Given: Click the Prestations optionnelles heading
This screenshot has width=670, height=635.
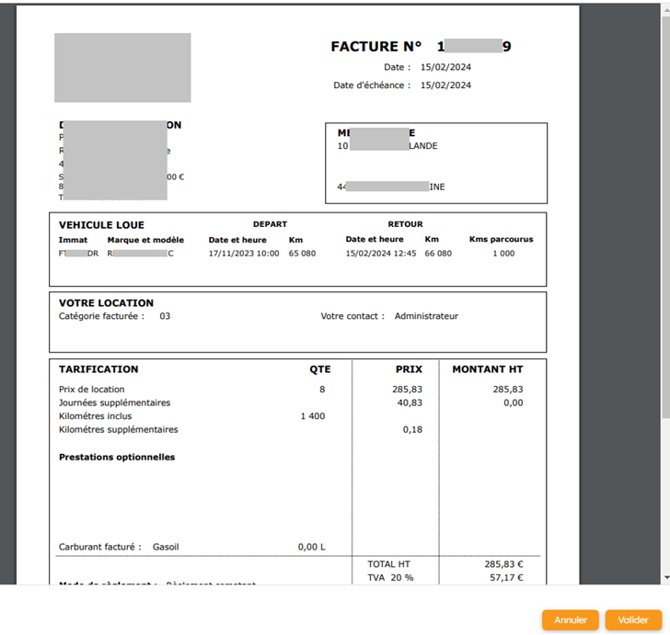Looking at the screenshot, I should point(117,457).
